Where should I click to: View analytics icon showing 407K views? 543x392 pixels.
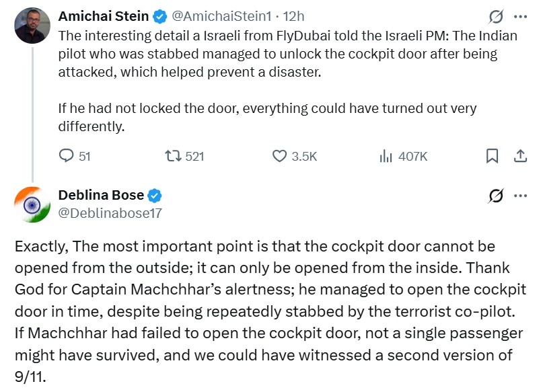pos(386,156)
